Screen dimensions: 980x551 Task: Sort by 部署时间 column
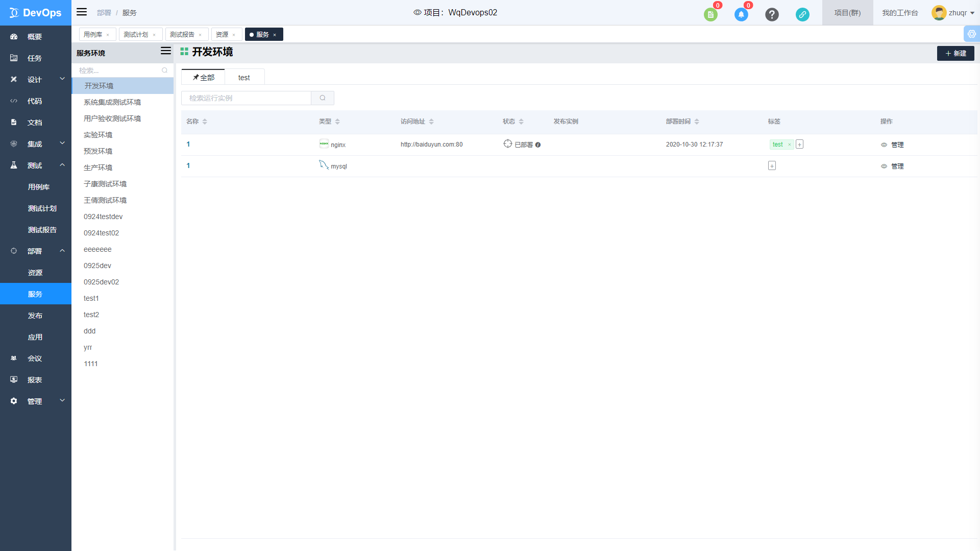click(697, 122)
